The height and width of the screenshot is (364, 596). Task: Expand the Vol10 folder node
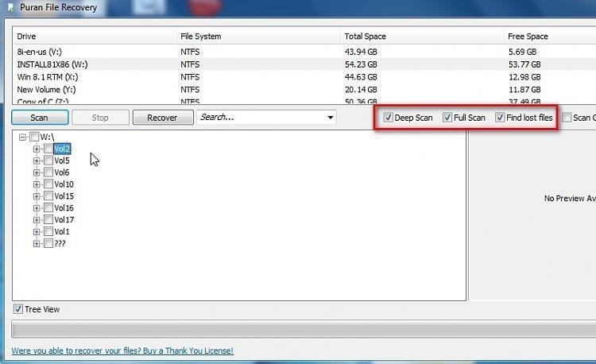click(x=37, y=184)
